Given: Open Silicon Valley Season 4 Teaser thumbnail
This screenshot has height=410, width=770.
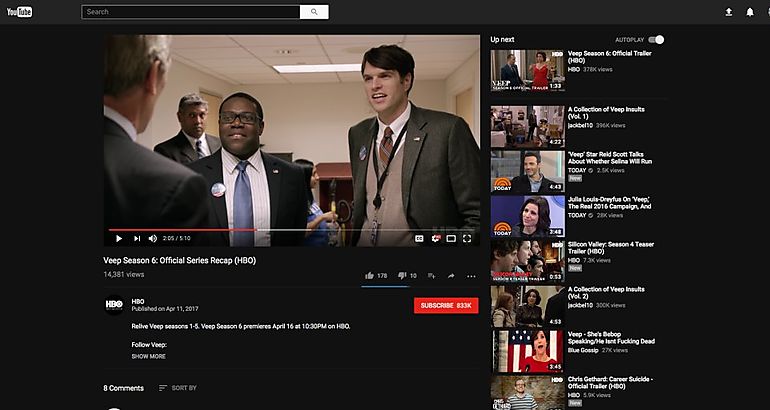Looking at the screenshot, I should (527, 262).
